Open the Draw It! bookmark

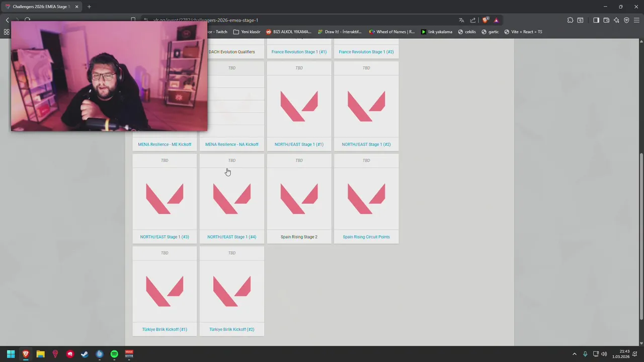pos(340,32)
